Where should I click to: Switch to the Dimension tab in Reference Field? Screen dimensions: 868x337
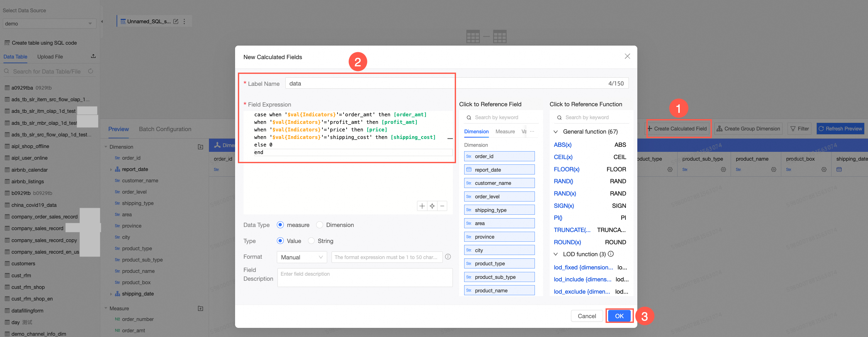[476, 131]
